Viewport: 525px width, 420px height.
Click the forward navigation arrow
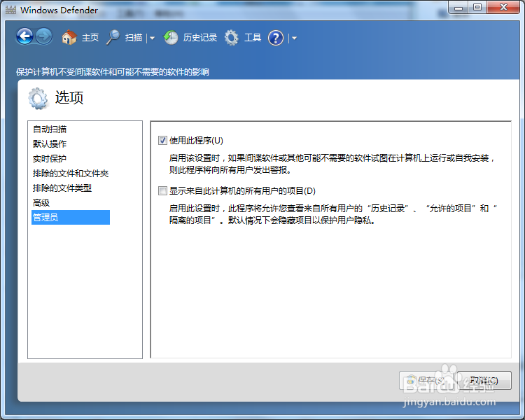(x=44, y=36)
